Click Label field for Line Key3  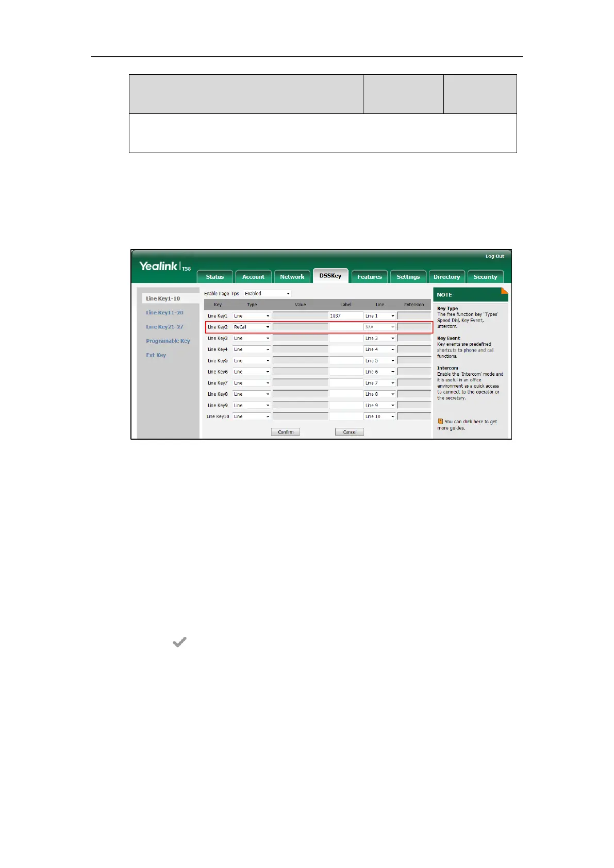pyautogui.click(x=346, y=338)
